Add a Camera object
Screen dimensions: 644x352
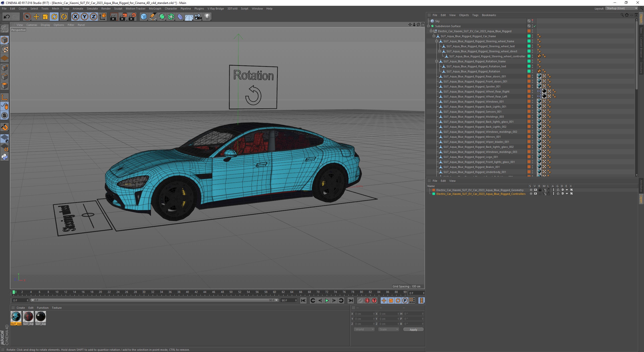tap(198, 17)
